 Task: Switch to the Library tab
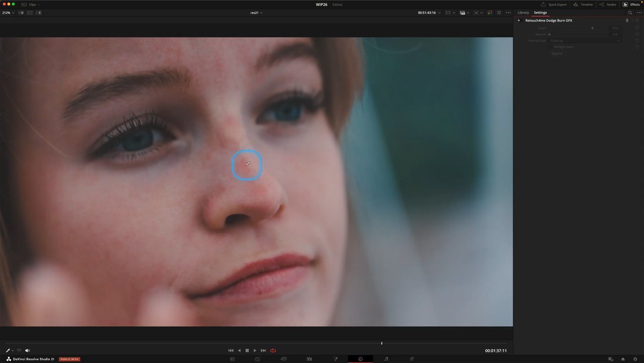pos(523,12)
